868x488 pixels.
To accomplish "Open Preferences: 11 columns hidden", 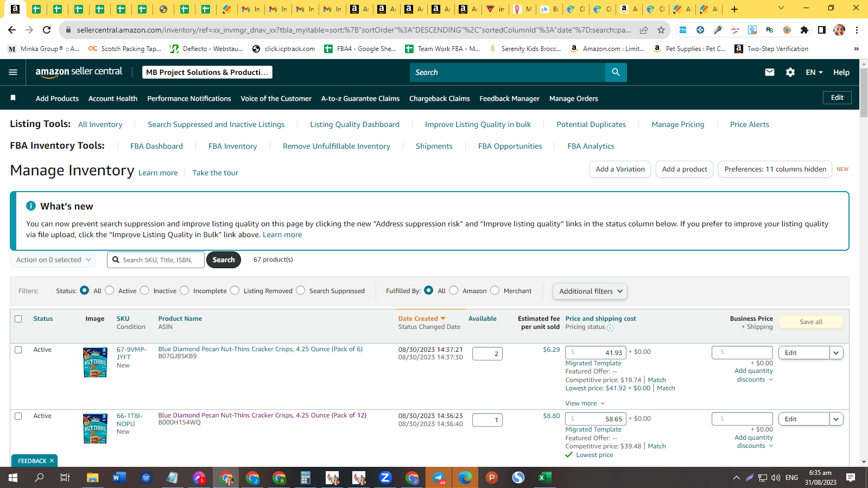I will tap(775, 169).
